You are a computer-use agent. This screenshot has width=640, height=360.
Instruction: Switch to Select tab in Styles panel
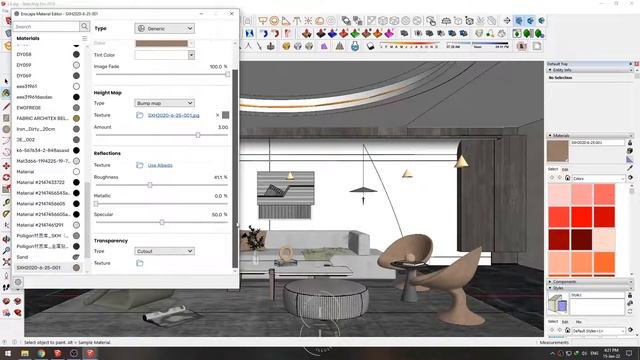553,322
